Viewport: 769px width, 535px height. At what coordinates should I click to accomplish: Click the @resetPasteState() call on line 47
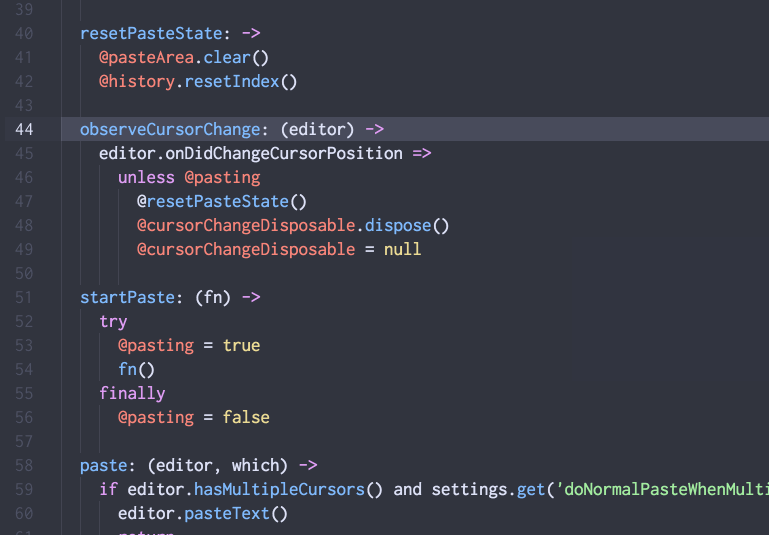222,202
